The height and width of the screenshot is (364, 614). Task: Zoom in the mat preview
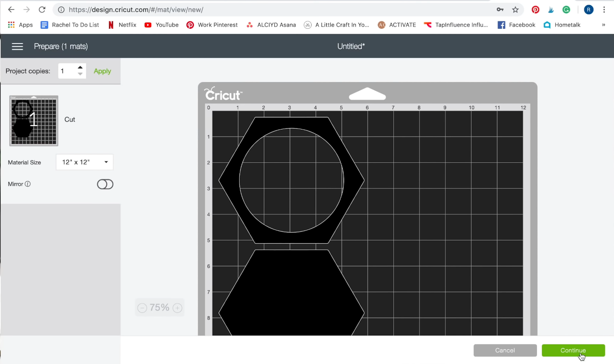pos(177,308)
